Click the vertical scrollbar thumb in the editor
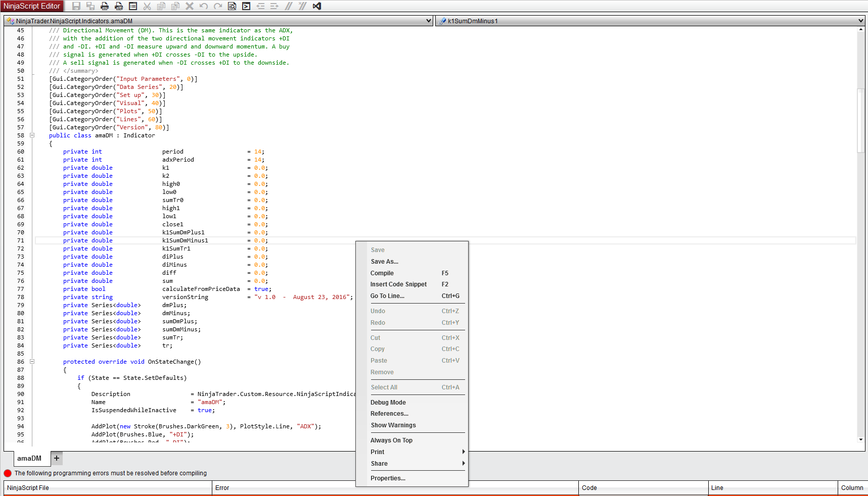868x496 pixels. [860, 120]
